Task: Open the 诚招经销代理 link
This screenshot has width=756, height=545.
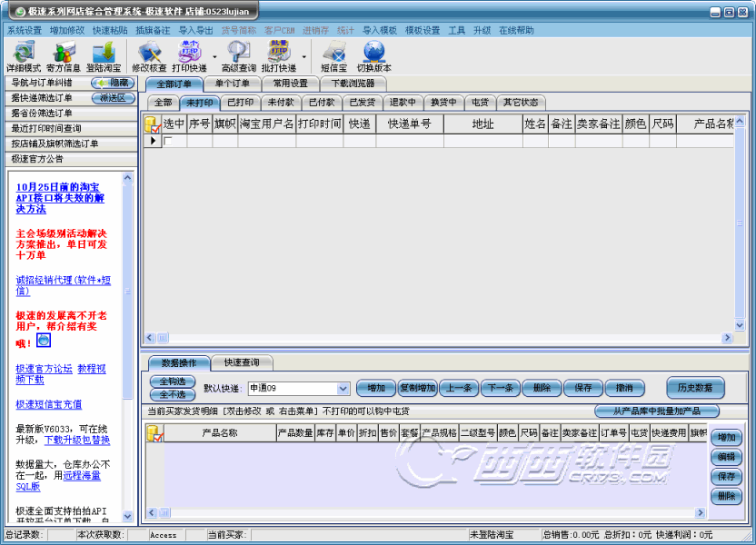Action: (64, 285)
